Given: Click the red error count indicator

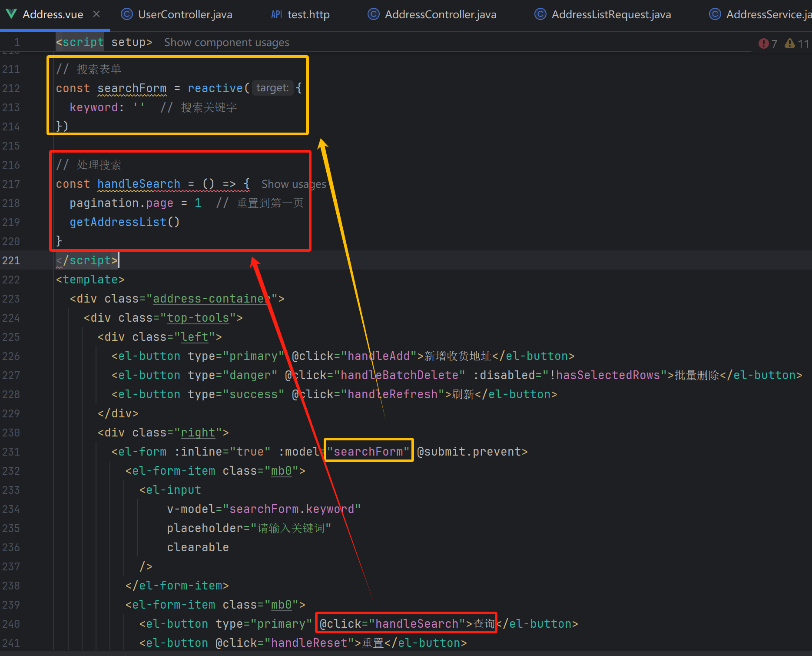Looking at the screenshot, I should tap(768, 43).
